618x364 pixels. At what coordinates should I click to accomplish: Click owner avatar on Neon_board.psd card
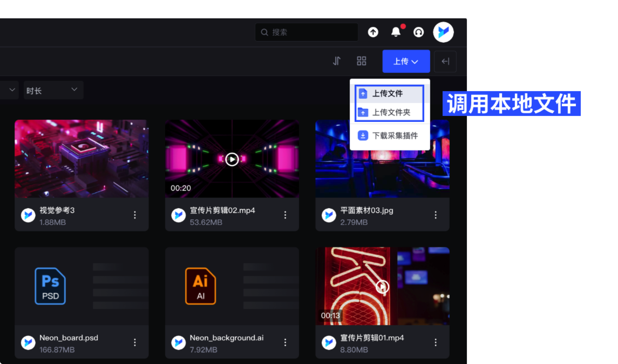[x=28, y=343]
